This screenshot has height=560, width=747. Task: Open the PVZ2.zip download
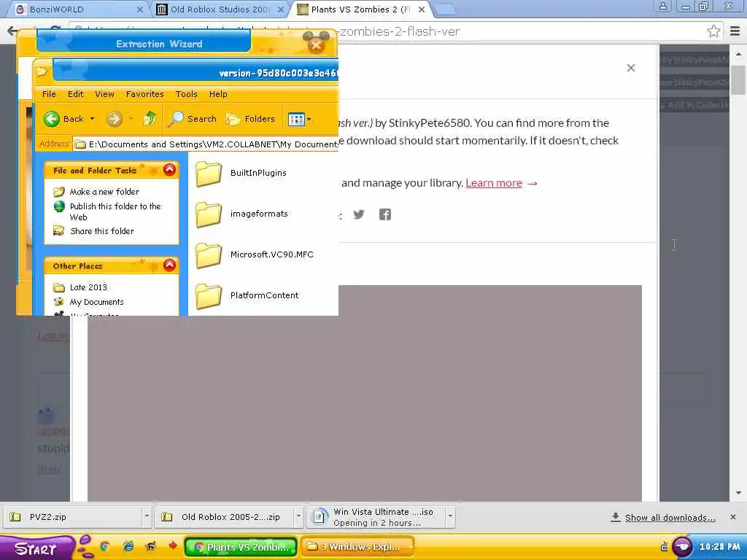click(72, 517)
